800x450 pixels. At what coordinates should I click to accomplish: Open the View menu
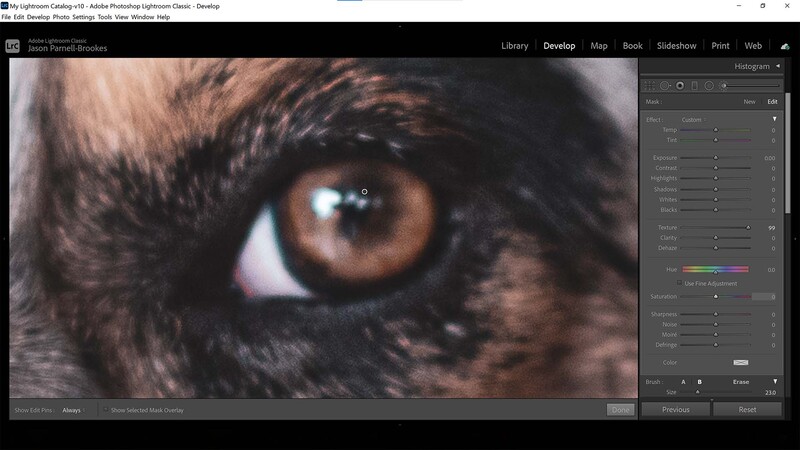click(x=121, y=17)
